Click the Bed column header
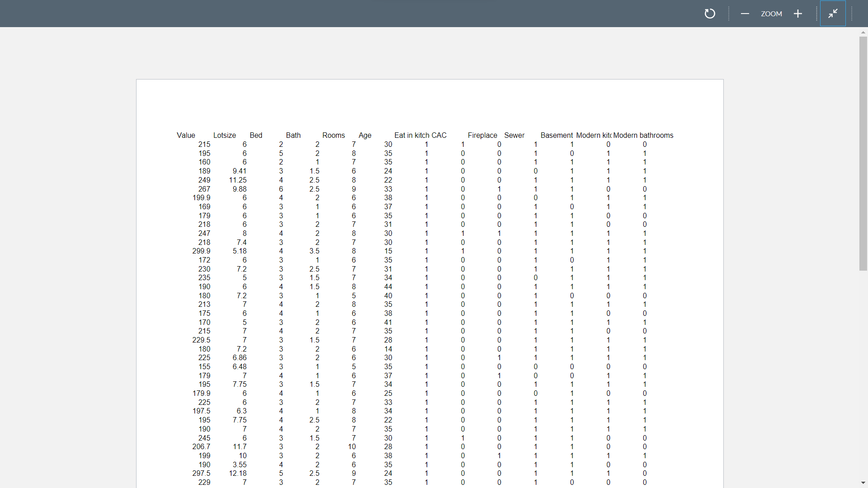Viewport: 868px width, 488px height. pos(256,135)
